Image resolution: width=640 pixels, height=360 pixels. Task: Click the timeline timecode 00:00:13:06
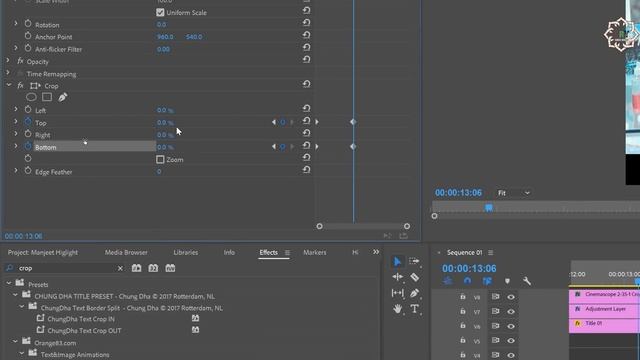pos(469,268)
